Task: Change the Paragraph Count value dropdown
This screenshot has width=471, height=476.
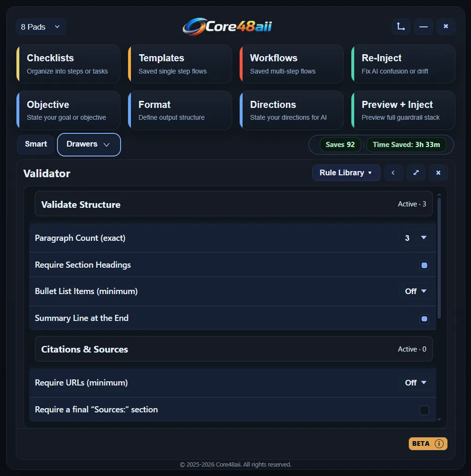Action: click(x=415, y=238)
